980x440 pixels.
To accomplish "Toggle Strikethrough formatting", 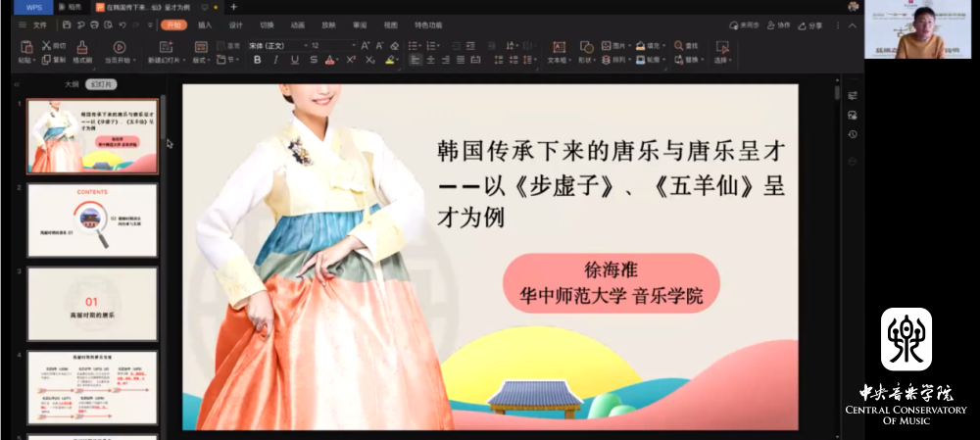I will coord(314,60).
